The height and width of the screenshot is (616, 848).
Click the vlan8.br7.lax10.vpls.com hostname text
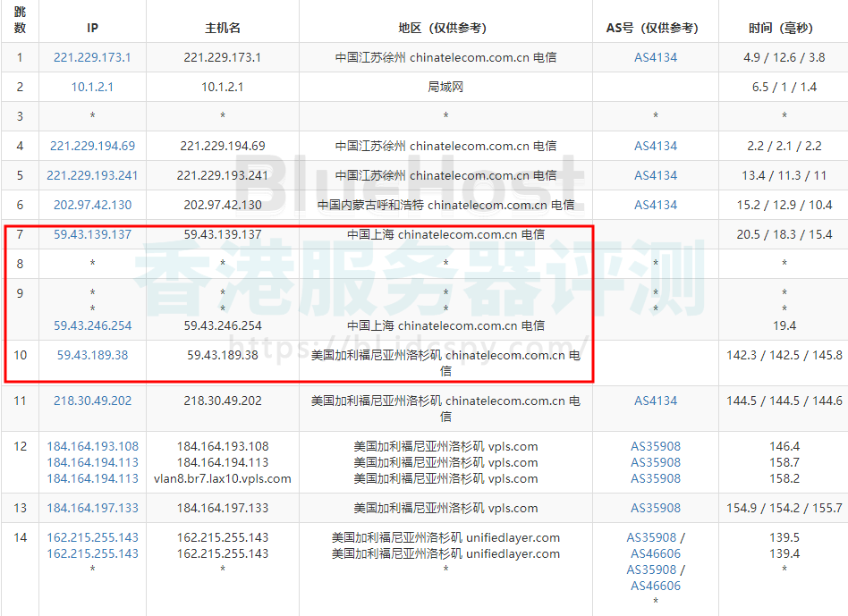(x=223, y=478)
